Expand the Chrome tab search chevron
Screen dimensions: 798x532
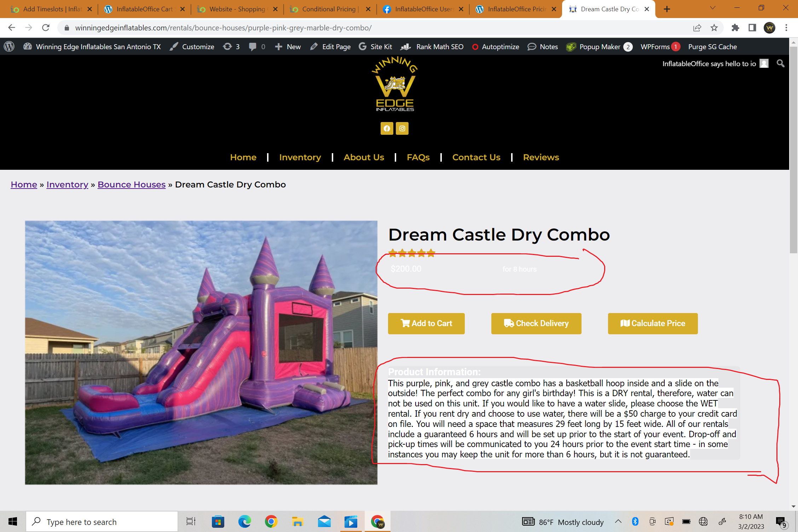coord(713,8)
